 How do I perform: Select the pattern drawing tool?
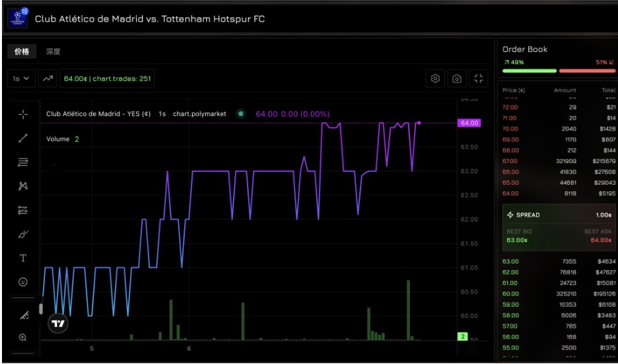[x=23, y=186]
